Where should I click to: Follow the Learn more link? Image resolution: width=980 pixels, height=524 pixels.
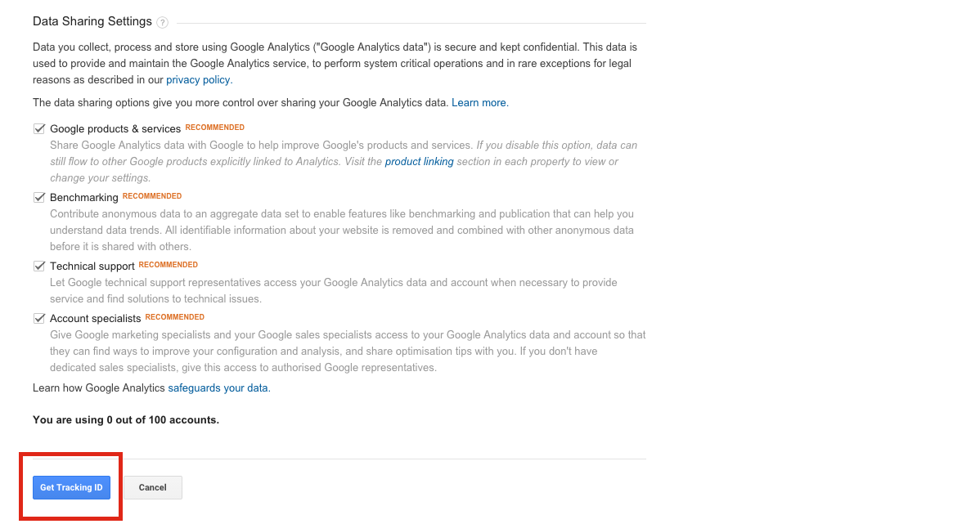coord(480,102)
